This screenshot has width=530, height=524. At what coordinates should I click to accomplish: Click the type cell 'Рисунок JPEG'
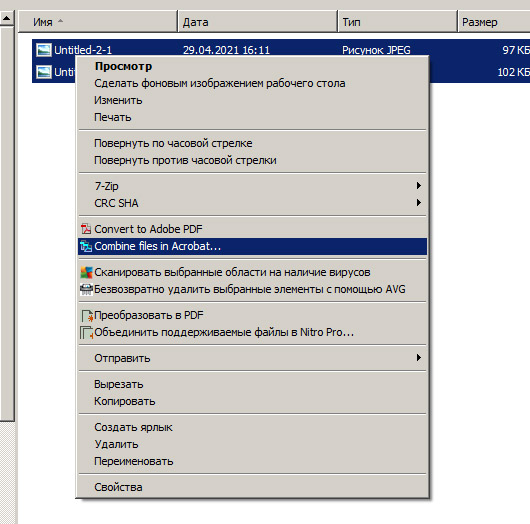pyautogui.click(x=376, y=50)
